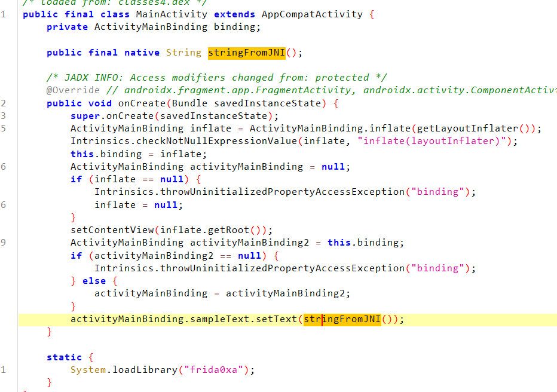Click the getRoot method call

coord(240,230)
